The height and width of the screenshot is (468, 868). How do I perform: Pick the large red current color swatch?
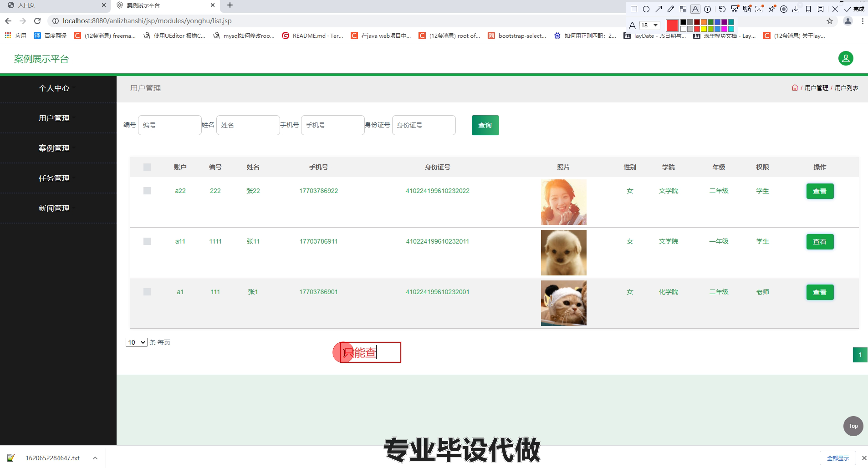click(672, 25)
